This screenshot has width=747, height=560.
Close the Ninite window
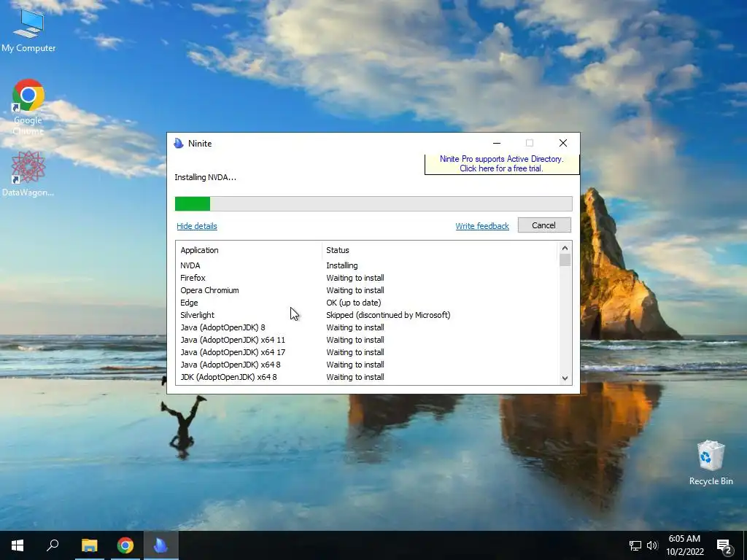tap(563, 143)
